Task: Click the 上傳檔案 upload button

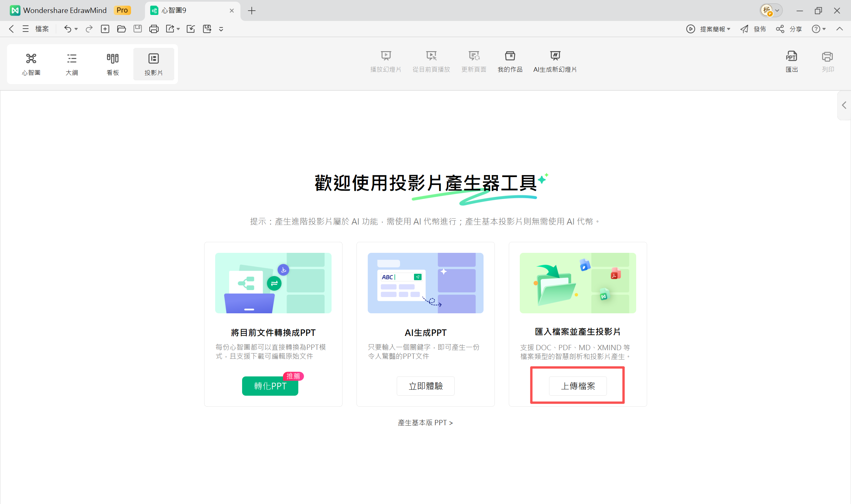Action: (x=577, y=386)
